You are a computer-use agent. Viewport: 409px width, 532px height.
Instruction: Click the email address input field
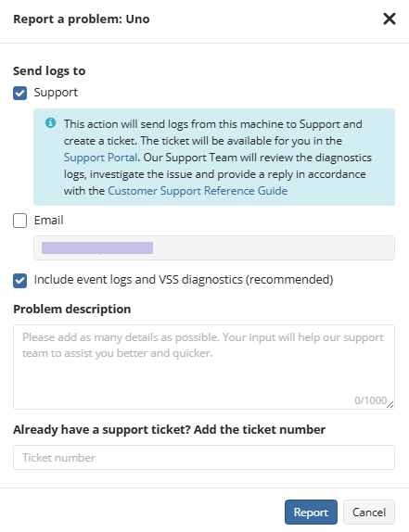tap(214, 248)
